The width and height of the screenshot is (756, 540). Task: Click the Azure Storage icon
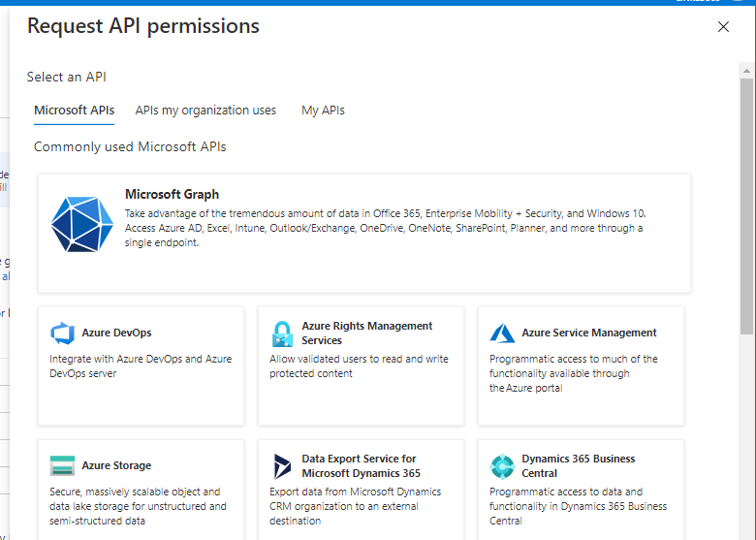pyautogui.click(x=62, y=465)
